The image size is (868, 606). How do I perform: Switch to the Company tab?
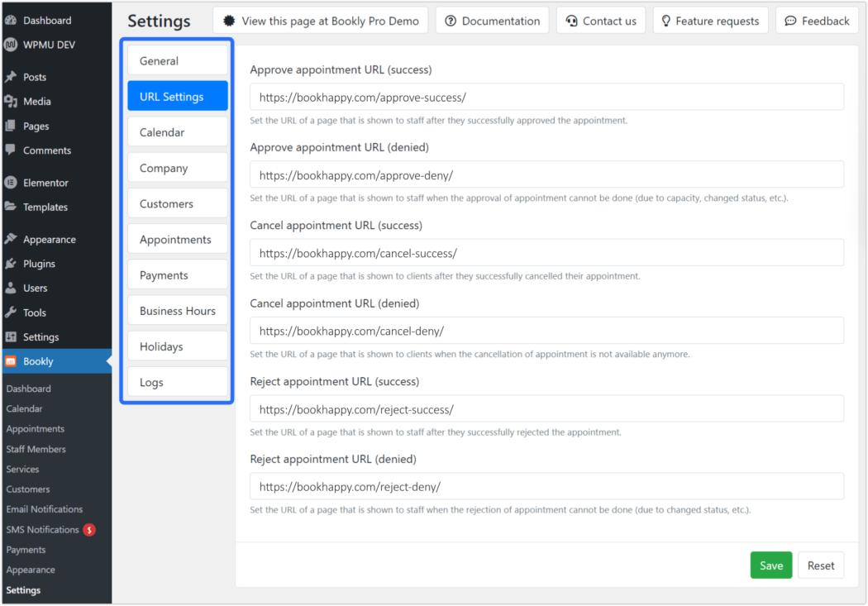coord(178,168)
